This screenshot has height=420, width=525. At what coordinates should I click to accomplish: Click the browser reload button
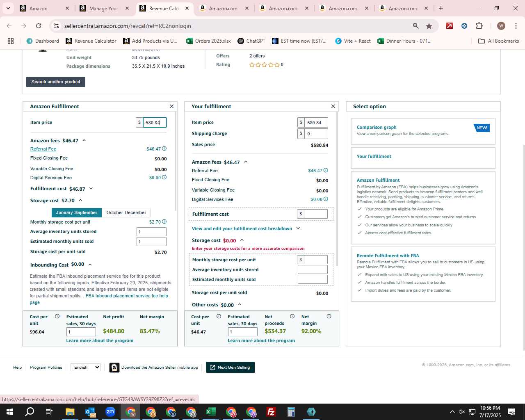(39, 26)
